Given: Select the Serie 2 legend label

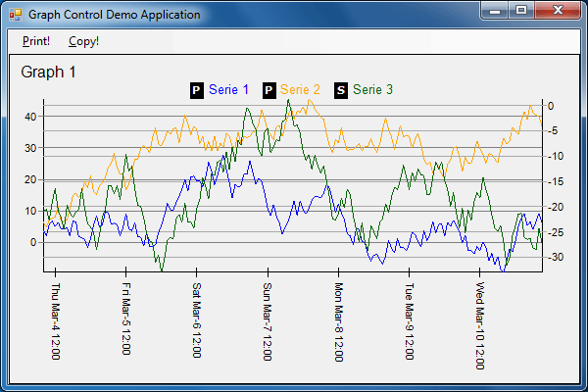Looking at the screenshot, I should pyautogui.click(x=300, y=89).
